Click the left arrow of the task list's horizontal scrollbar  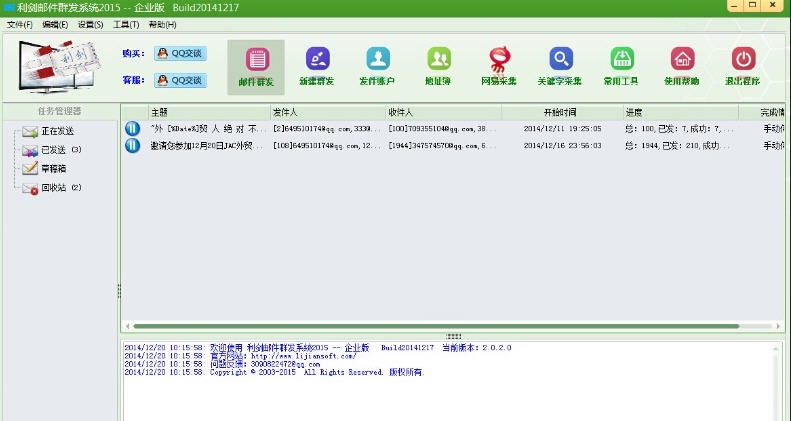point(127,326)
